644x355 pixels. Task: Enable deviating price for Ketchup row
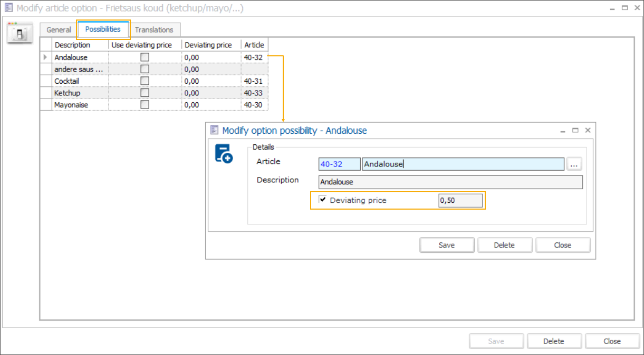pos(145,93)
